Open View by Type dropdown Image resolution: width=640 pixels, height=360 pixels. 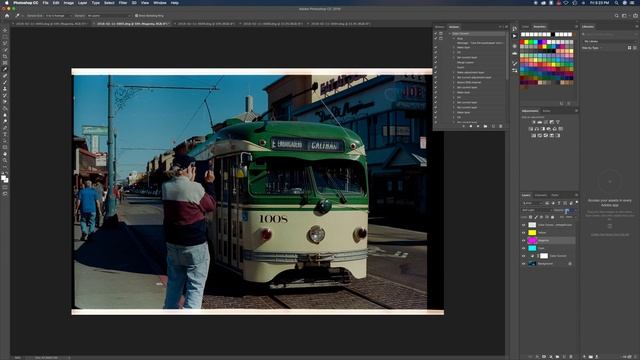point(592,48)
